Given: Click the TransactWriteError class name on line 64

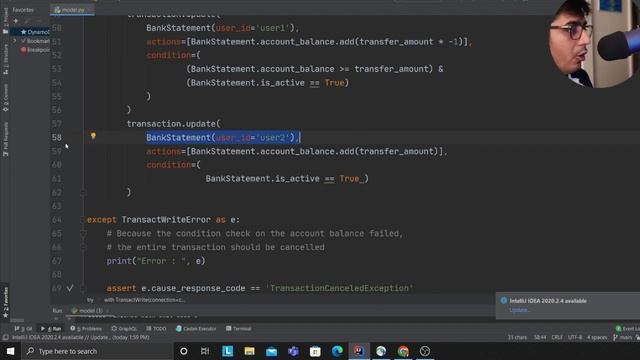Looking at the screenshot, I should click(x=166, y=220).
